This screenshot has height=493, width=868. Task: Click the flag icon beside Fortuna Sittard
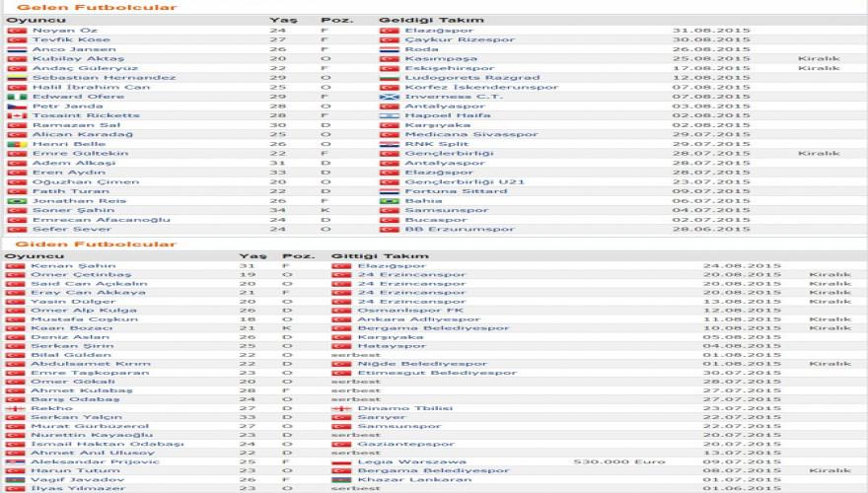pyautogui.click(x=389, y=191)
